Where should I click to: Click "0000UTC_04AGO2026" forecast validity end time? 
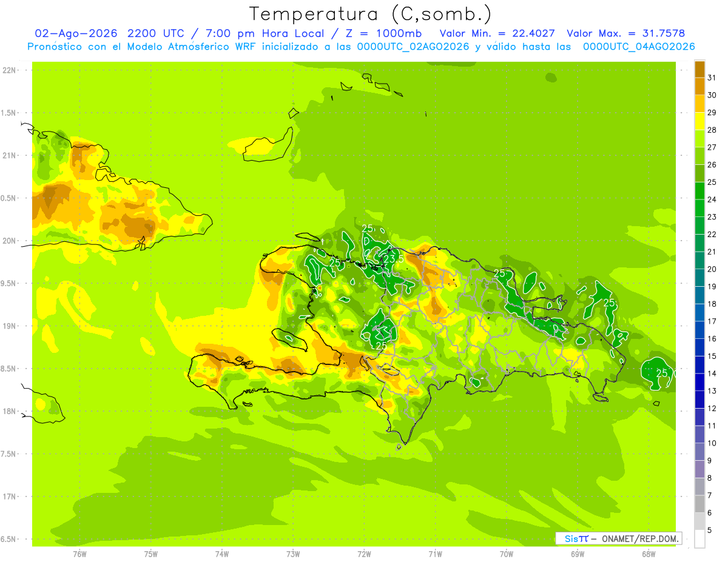(639, 47)
